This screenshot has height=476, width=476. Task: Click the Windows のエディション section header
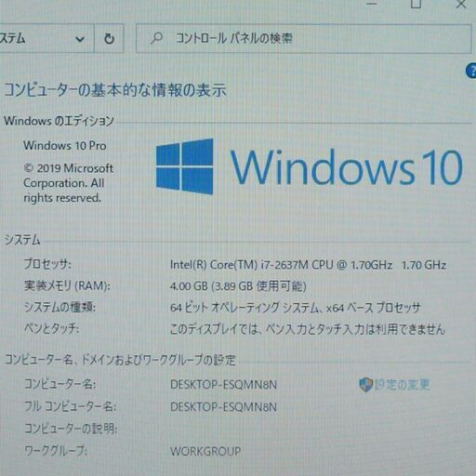click(x=59, y=121)
